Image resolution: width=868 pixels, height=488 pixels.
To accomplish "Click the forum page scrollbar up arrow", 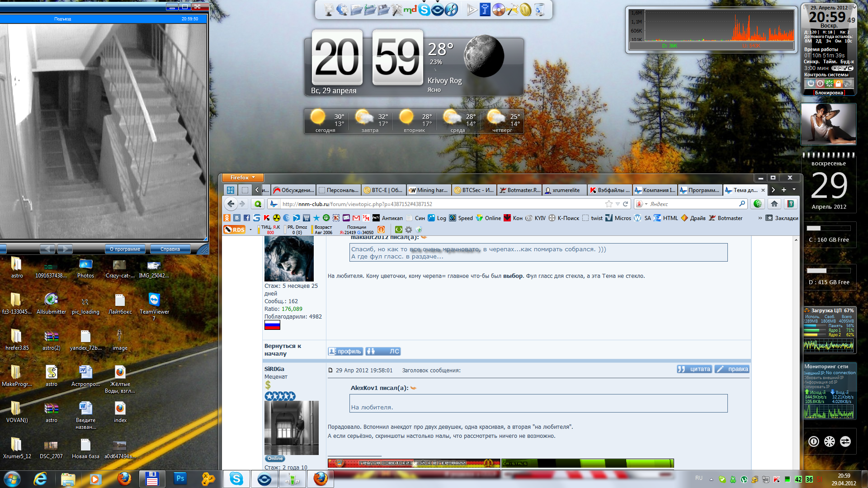I will click(796, 240).
